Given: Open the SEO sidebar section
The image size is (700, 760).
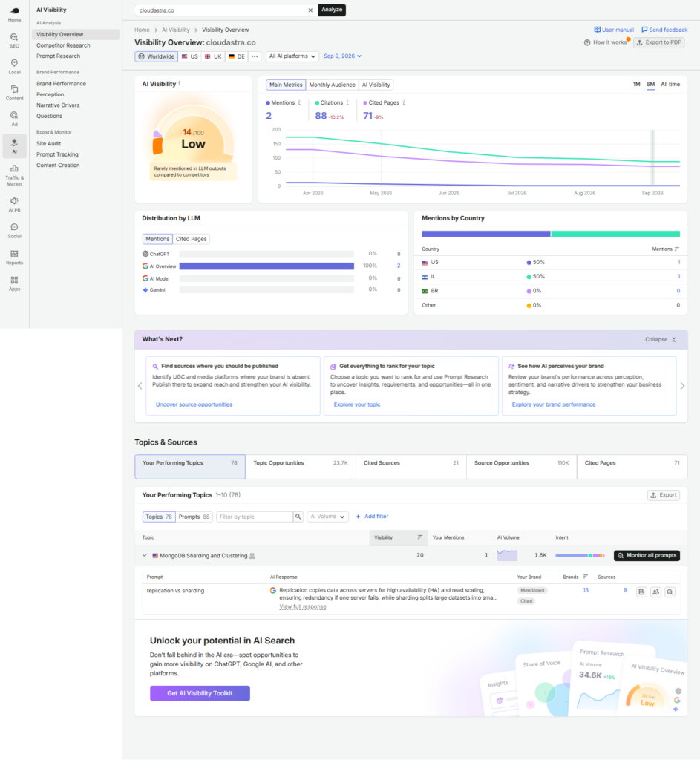Looking at the screenshot, I should point(15,41).
